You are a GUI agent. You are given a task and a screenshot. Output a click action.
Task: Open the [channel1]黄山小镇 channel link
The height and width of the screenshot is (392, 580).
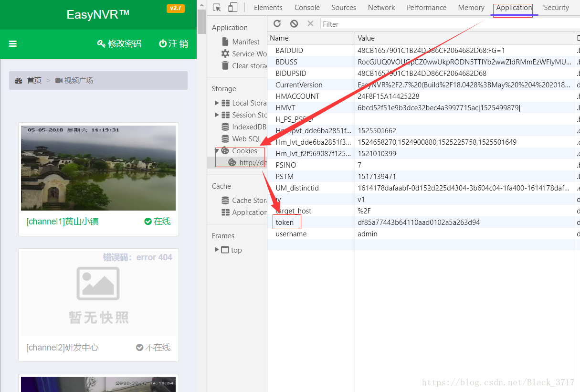click(x=63, y=222)
